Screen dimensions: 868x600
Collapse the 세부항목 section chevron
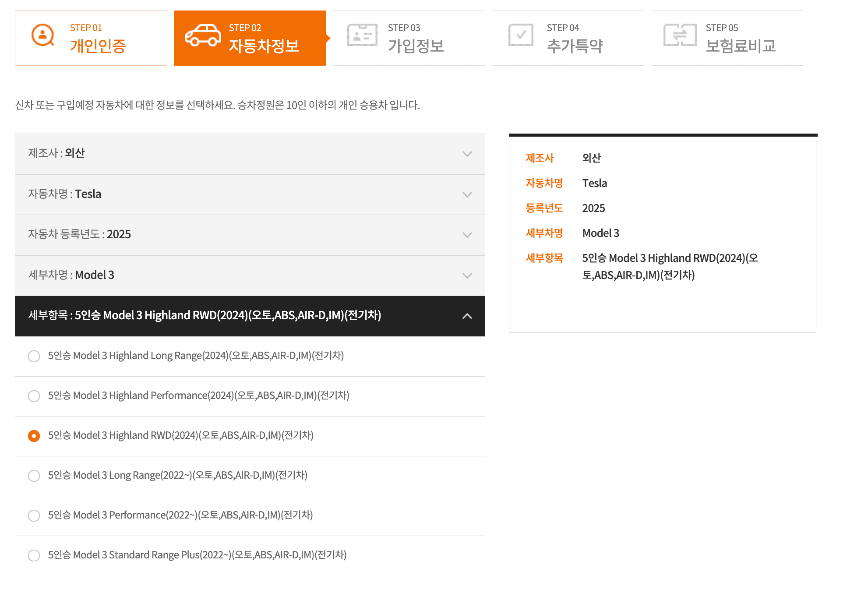tap(467, 316)
